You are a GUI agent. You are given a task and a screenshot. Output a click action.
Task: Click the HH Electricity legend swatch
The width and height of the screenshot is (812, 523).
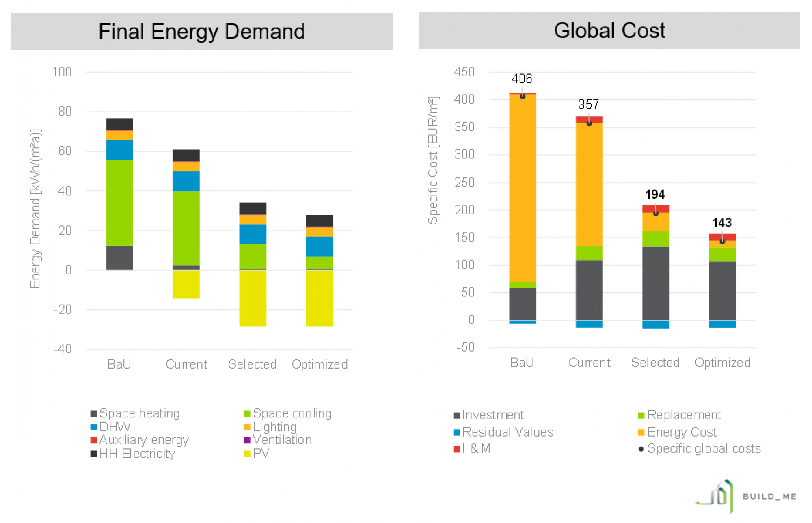93,454
